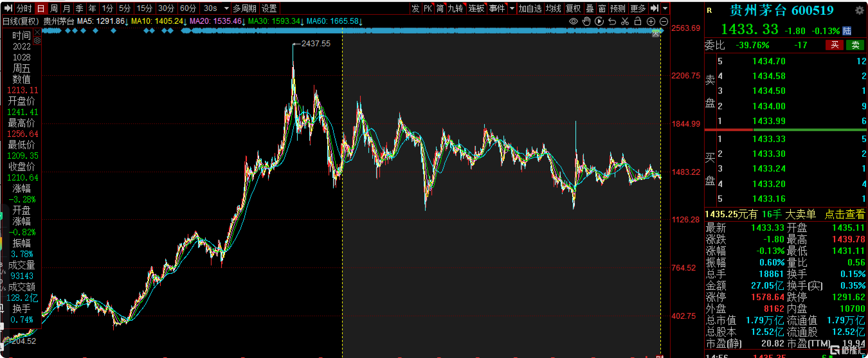The image size is (868, 358).
Task: Close the 时间 data tooltip panel
Action: [x=37, y=32]
